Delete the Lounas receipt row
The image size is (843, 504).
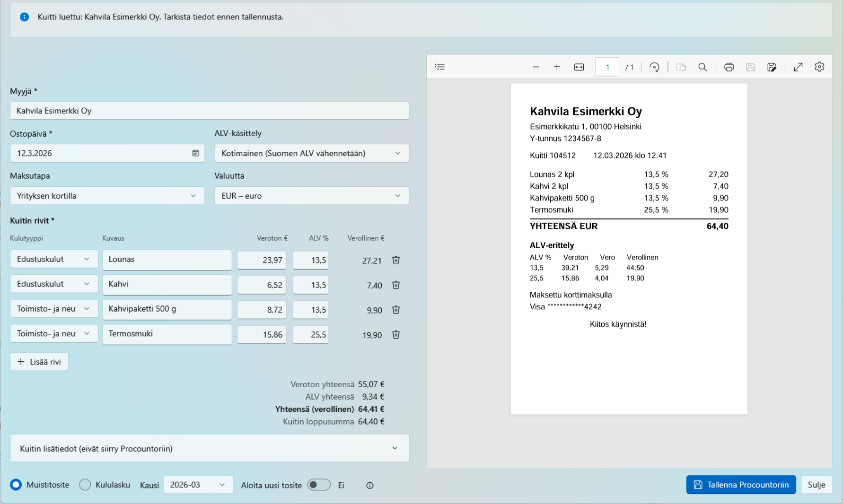click(396, 260)
